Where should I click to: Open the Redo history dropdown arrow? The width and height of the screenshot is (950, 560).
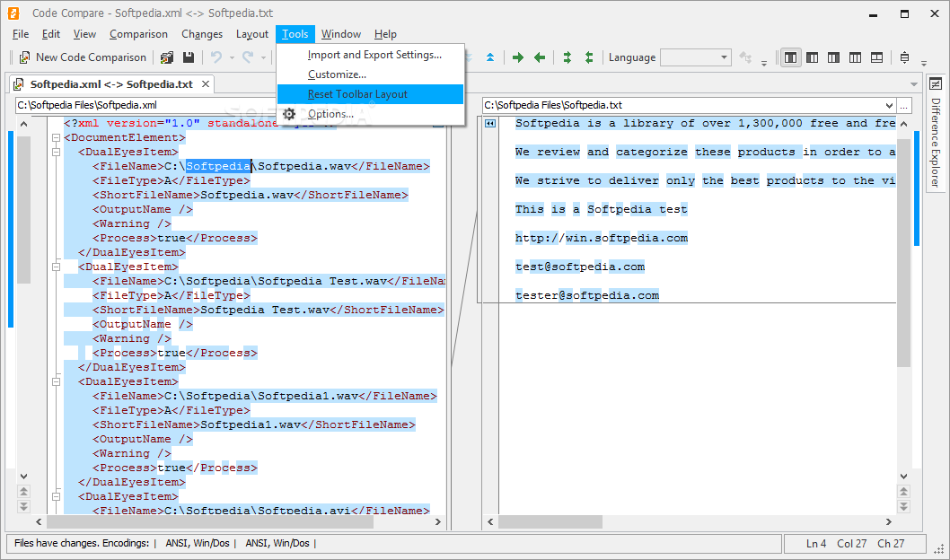pyautogui.click(x=263, y=58)
